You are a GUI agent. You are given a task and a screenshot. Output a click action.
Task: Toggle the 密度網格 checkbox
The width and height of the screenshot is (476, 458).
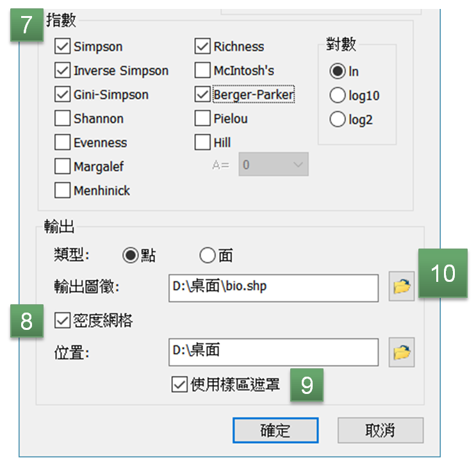63,321
